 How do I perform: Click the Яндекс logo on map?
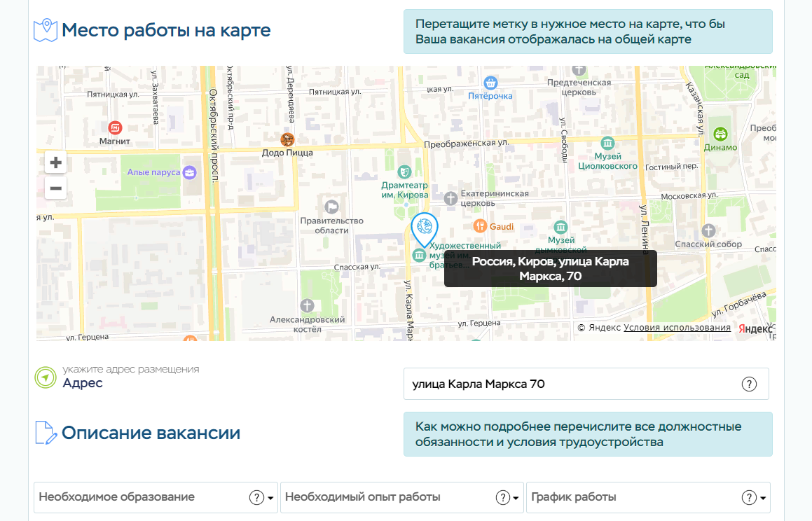point(755,328)
